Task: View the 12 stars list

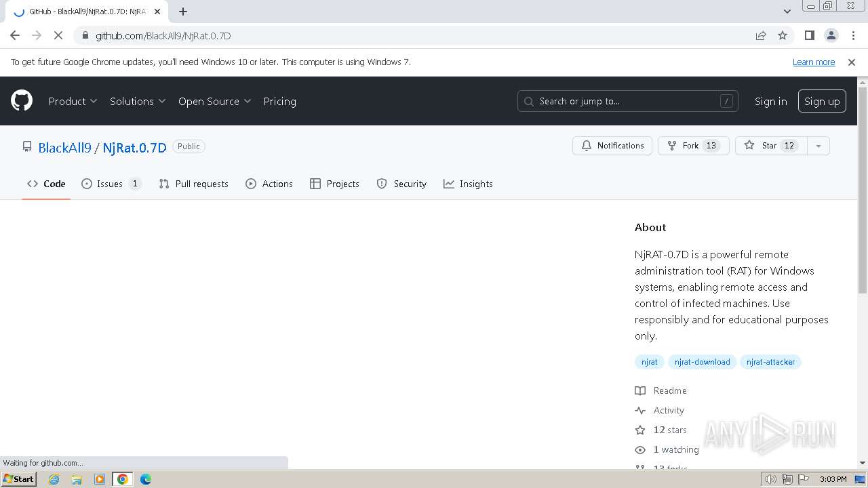Action: 661,430
